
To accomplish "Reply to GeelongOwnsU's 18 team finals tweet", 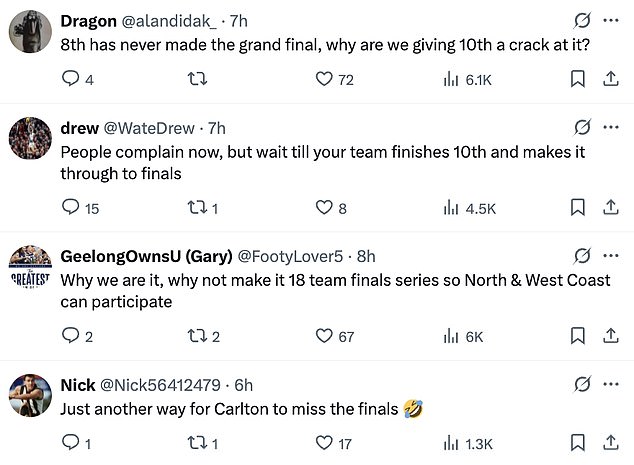I will pyautogui.click(x=70, y=336).
